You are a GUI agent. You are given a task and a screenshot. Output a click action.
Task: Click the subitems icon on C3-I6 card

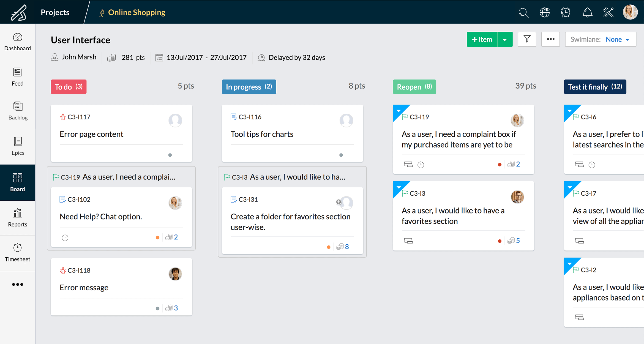pyautogui.click(x=579, y=165)
